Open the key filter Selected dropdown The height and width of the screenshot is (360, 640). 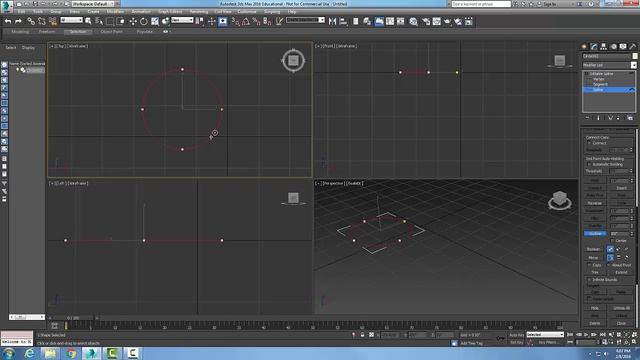(x=545, y=335)
